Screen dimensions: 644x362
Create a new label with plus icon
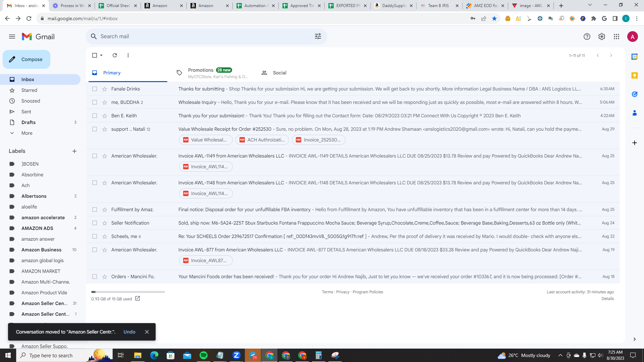[x=74, y=151]
